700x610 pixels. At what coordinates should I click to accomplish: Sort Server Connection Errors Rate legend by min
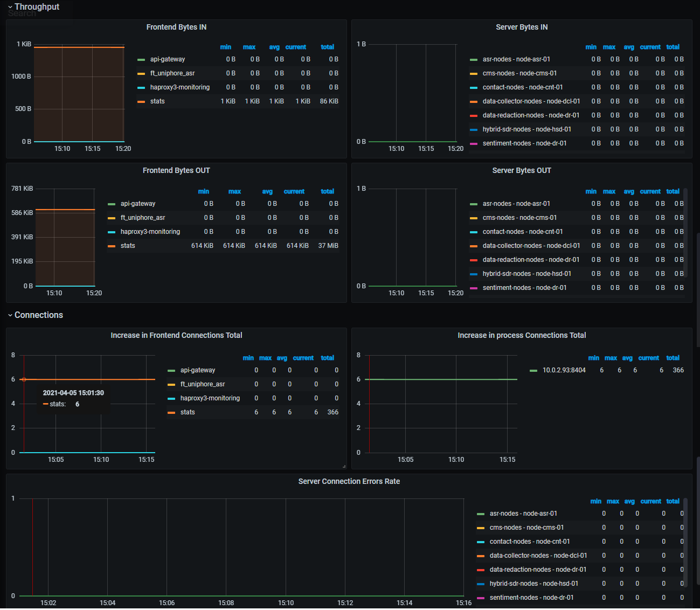click(x=596, y=501)
